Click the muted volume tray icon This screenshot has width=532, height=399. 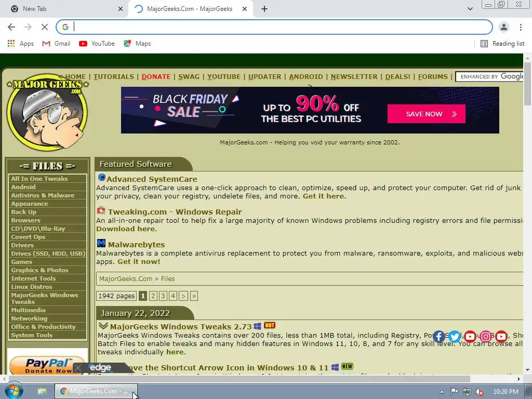tap(479, 392)
